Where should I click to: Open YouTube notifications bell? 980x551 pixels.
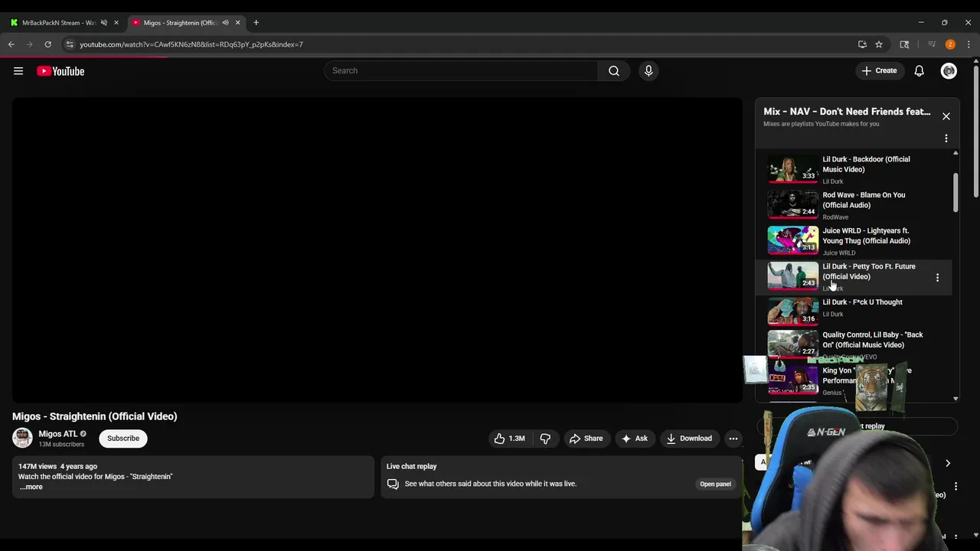[x=919, y=71]
